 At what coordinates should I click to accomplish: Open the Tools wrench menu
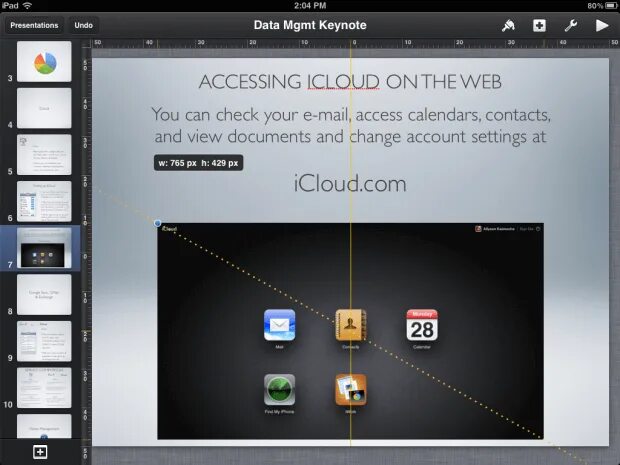[x=571, y=26]
